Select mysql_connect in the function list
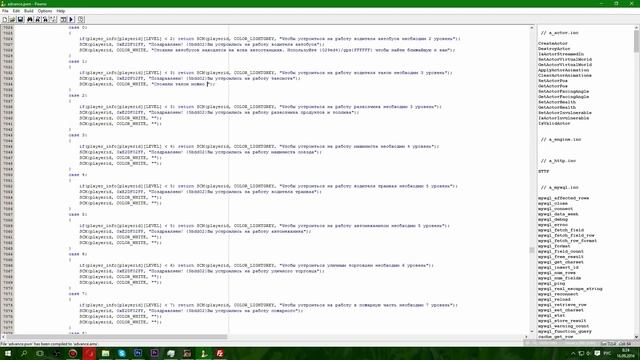This screenshot has width=640, height=360. [555, 209]
